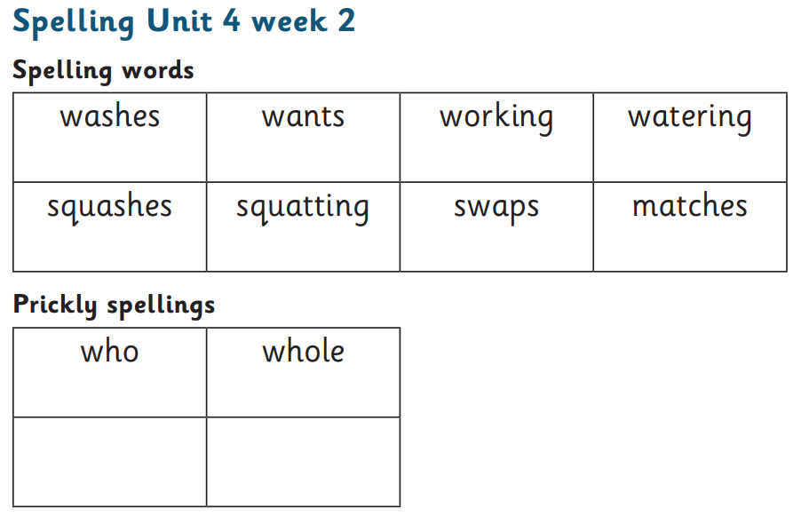Select the "who" cell in Prickly table
Viewport: 809px width, 532px height.
(110, 371)
